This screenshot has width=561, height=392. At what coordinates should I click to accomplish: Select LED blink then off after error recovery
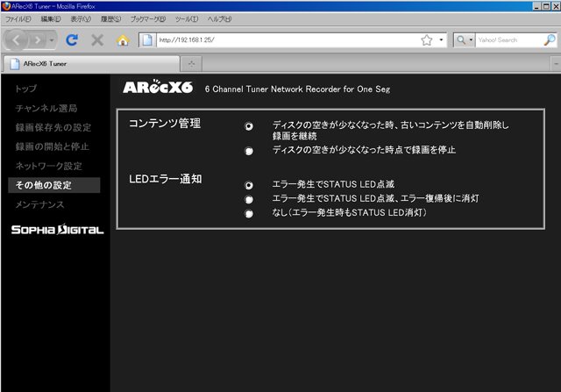coord(249,199)
